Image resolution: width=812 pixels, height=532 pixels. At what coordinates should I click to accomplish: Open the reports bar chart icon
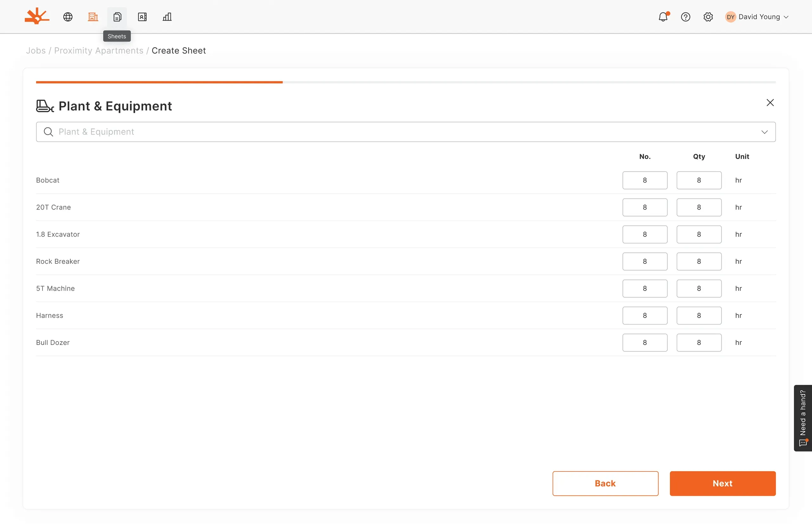point(167,17)
